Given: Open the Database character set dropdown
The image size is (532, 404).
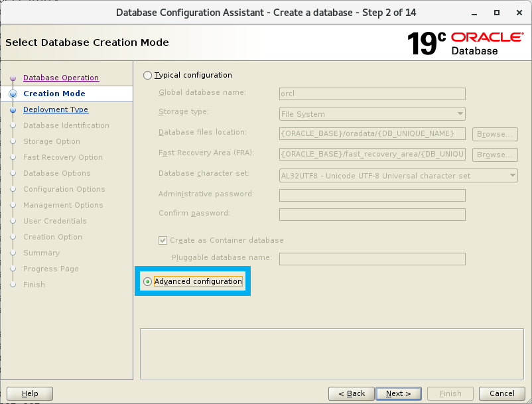Looking at the screenshot, I should coord(398,176).
